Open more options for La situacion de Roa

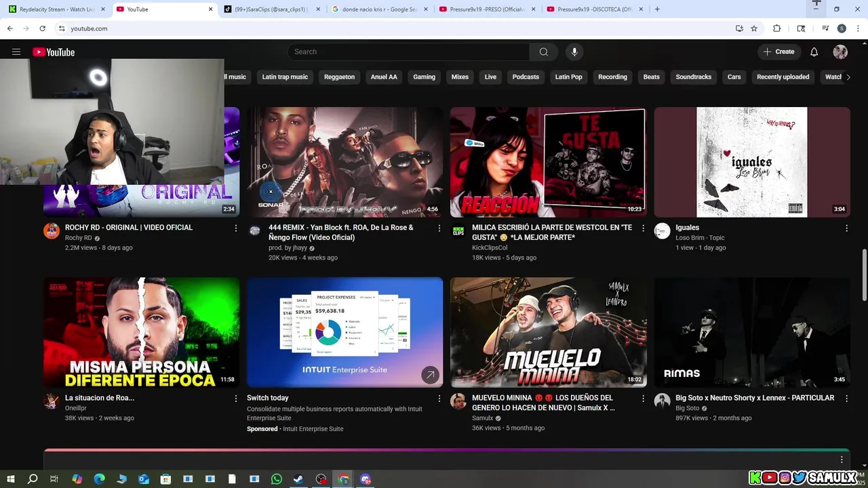(236, 399)
